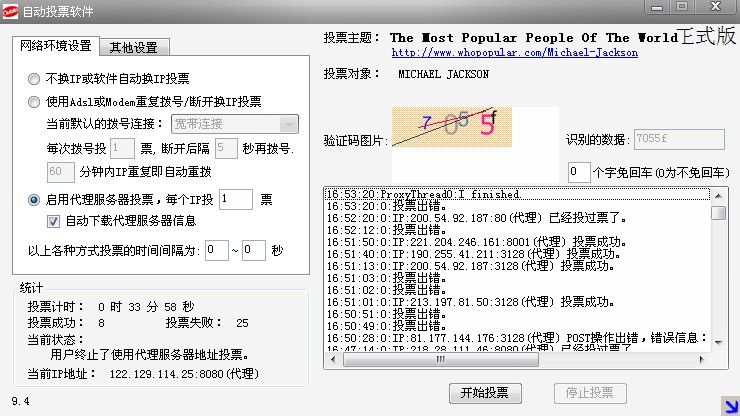Click the 每次拨号投票数 field showing 1
This screenshot has height=416, width=740.
(122, 149)
